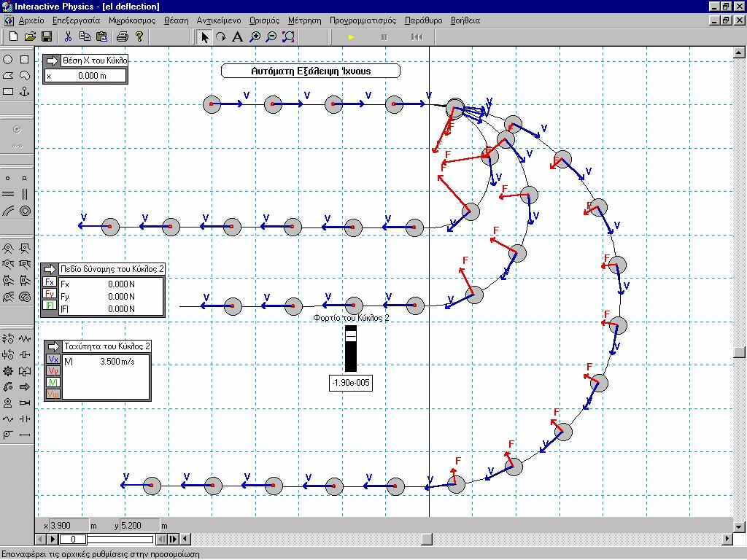Toggle the Vy display button
The height and width of the screenshot is (560, 747).
coord(53,371)
